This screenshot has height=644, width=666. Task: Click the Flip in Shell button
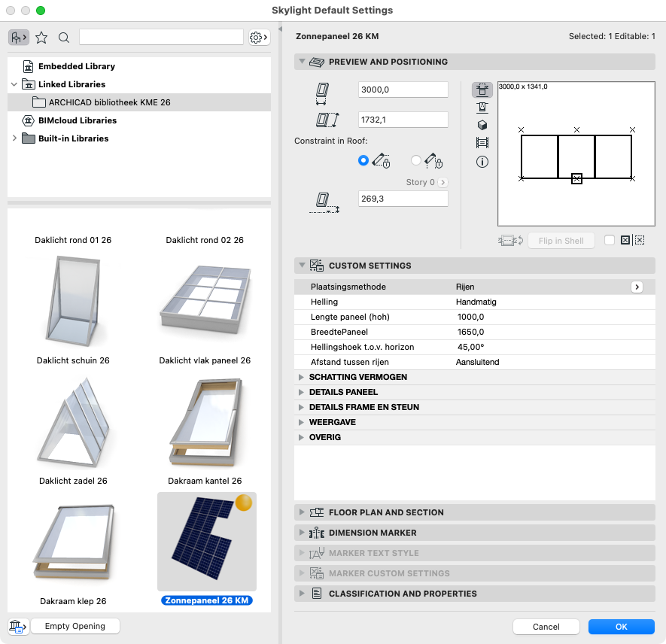[561, 241]
